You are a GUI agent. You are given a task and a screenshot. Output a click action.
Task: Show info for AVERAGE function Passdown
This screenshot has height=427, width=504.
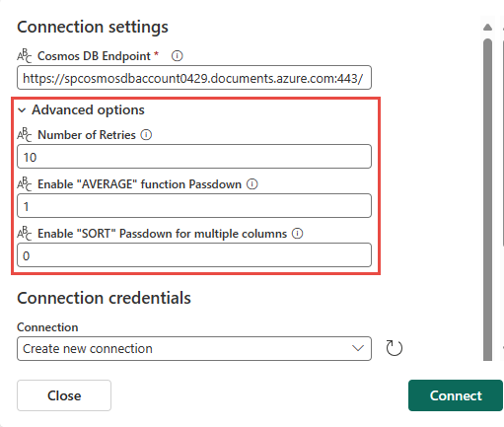pos(252,184)
